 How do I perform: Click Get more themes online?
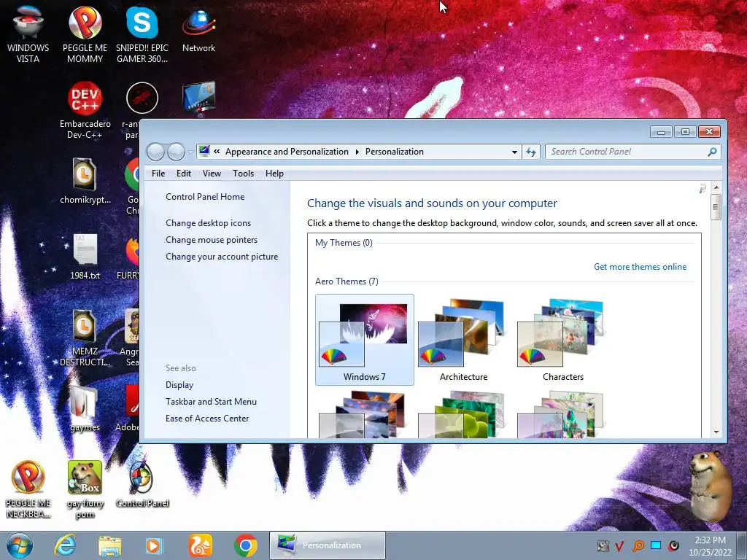tap(640, 267)
